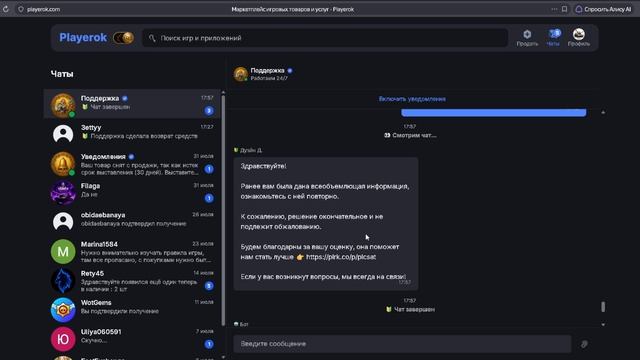Click Uliya060591's pink Ю avatar
Viewport: 640px width, 360px height.
tap(63, 339)
